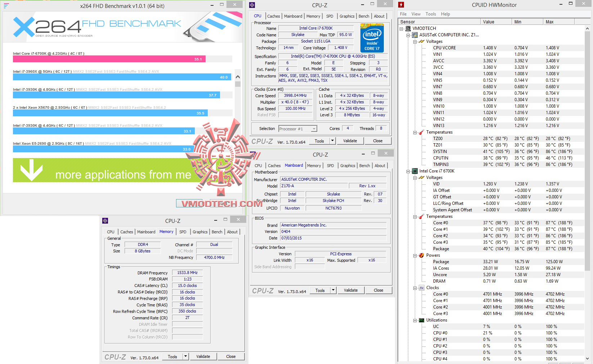The width and height of the screenshot is (593, 364).
Task: Click Close button in CPU-Z Memory window
Action: click(x=231, y=356)
